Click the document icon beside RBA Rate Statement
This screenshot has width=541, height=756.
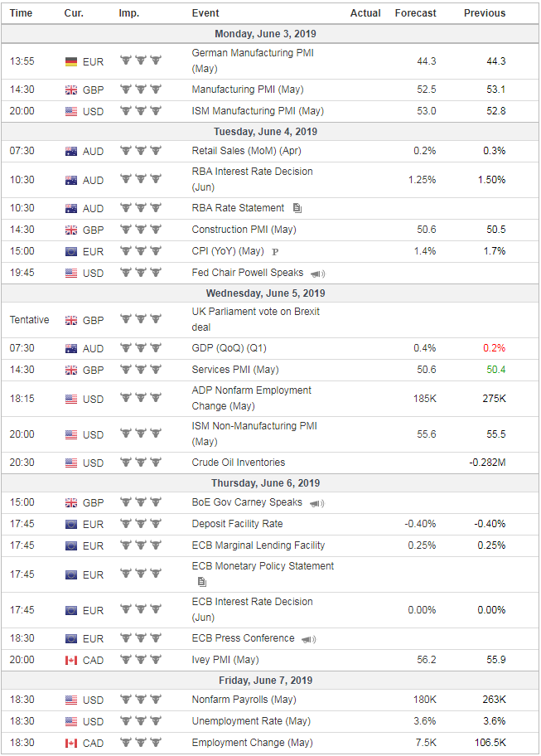[x=297, y=208]
